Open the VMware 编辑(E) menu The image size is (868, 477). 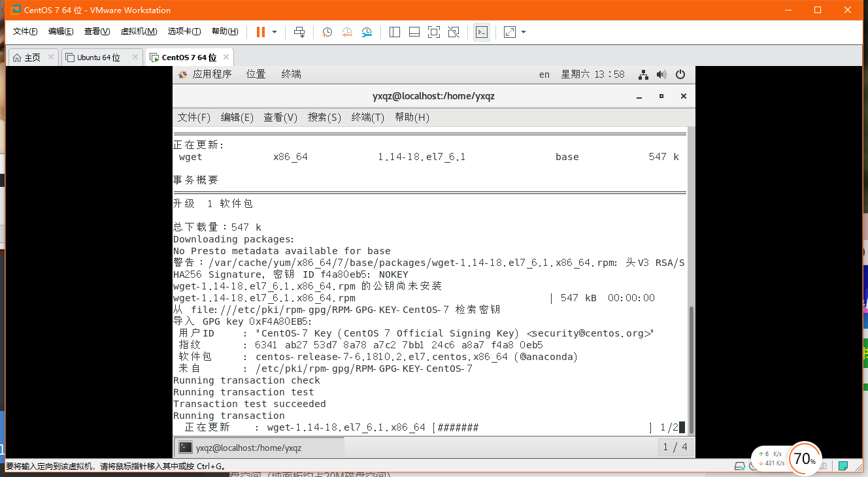pos(61,31)
